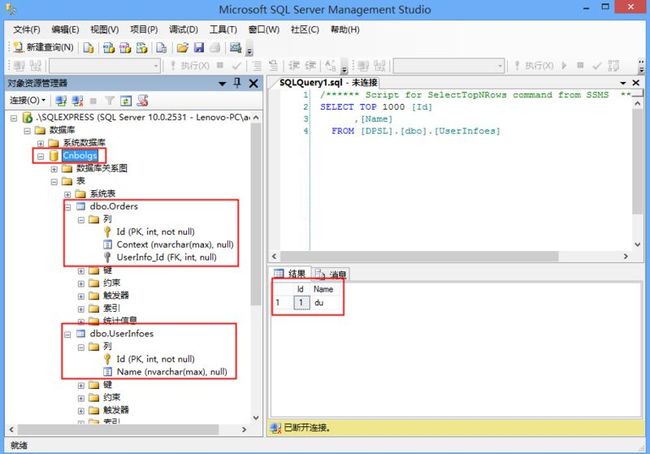Viewport: 650px width, 454px height.
Task: Click the Analysis Services MDX Query icon
Action: pos(109,48)
